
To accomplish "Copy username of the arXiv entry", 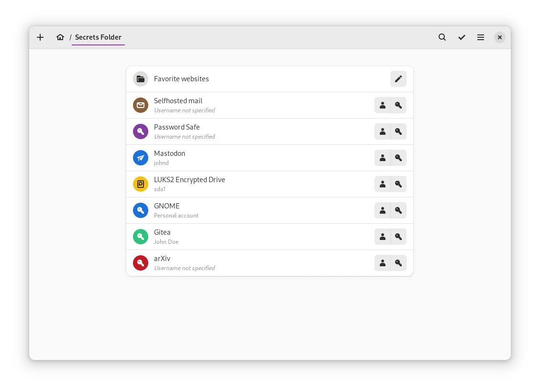I will [x=382, y=263].
